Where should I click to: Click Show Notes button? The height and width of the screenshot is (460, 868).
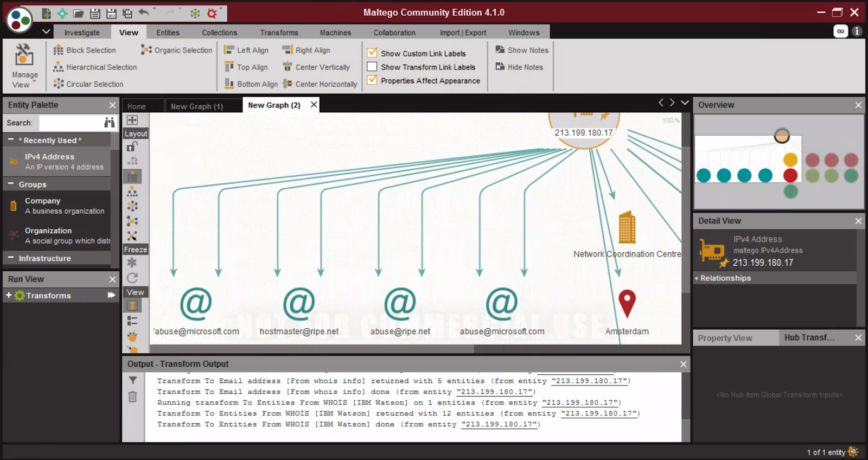tap(522, 50)
